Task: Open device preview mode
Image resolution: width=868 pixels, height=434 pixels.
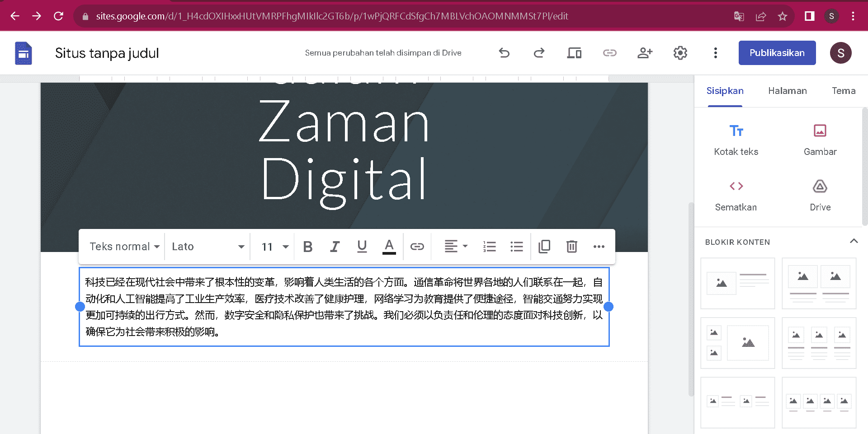Action: (574, 53)
